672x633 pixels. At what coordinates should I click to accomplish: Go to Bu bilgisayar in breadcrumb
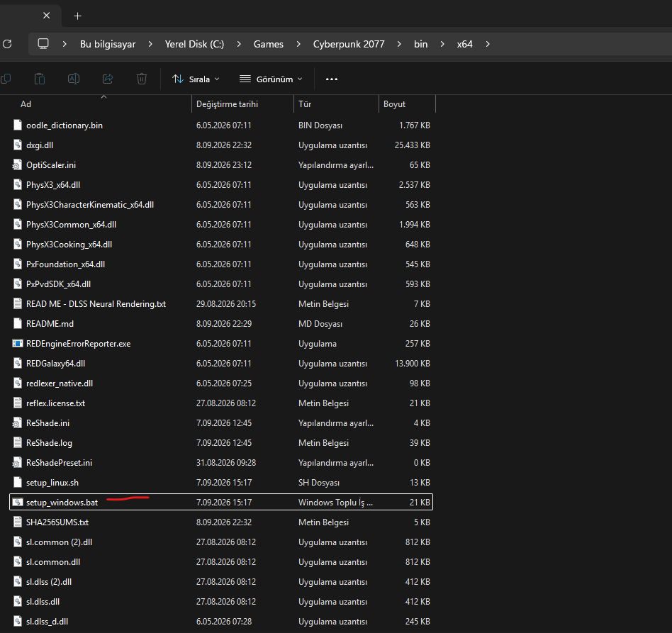(108, 44)
